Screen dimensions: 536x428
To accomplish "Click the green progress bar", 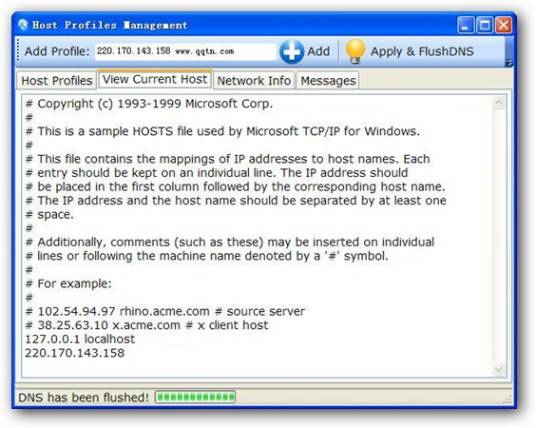I will [x=195, y=397].
